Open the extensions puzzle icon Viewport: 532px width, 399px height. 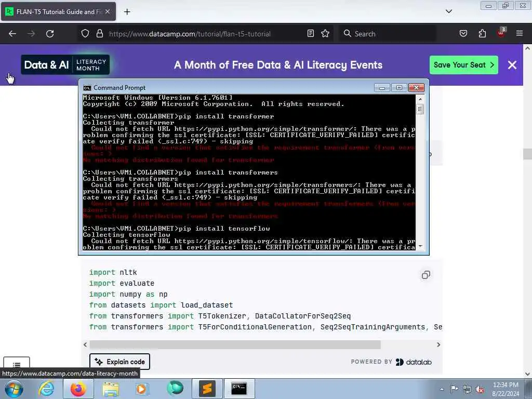pyautogui.click(x=482, y=34)
